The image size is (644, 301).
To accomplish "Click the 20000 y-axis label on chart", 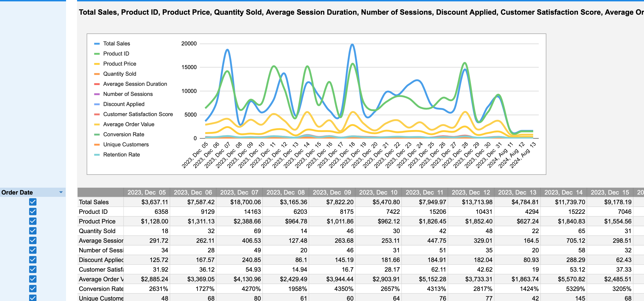I will click(x=189, y=44).
